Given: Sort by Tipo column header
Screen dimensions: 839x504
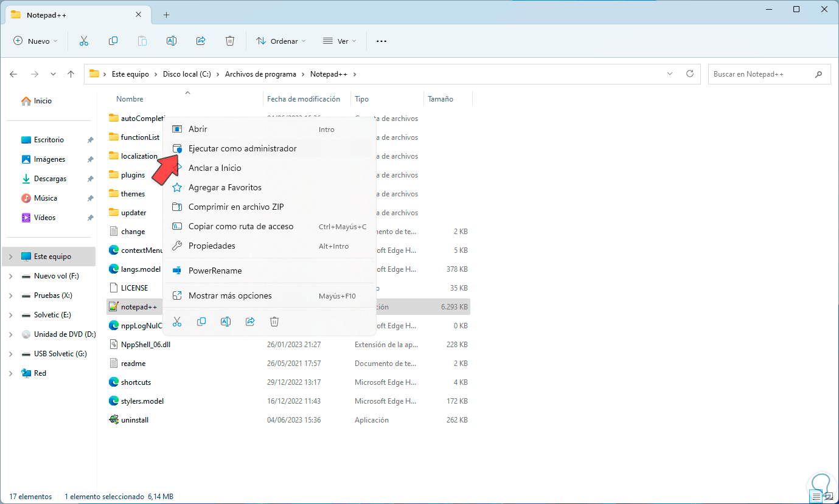Looking at the screenshot, I should (361, 99).
